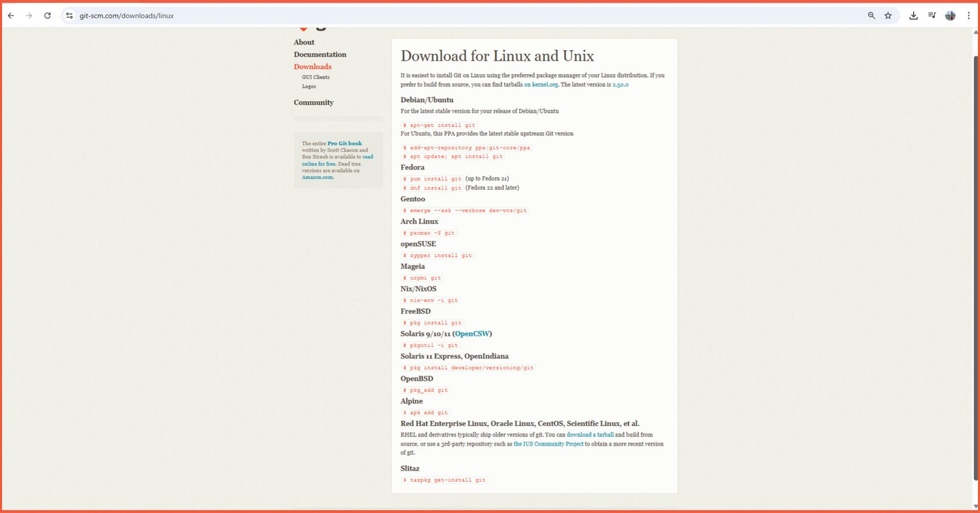
Task: Click the 'Download for Linux and Unix' heading
Action: click(x=497, y=56)
